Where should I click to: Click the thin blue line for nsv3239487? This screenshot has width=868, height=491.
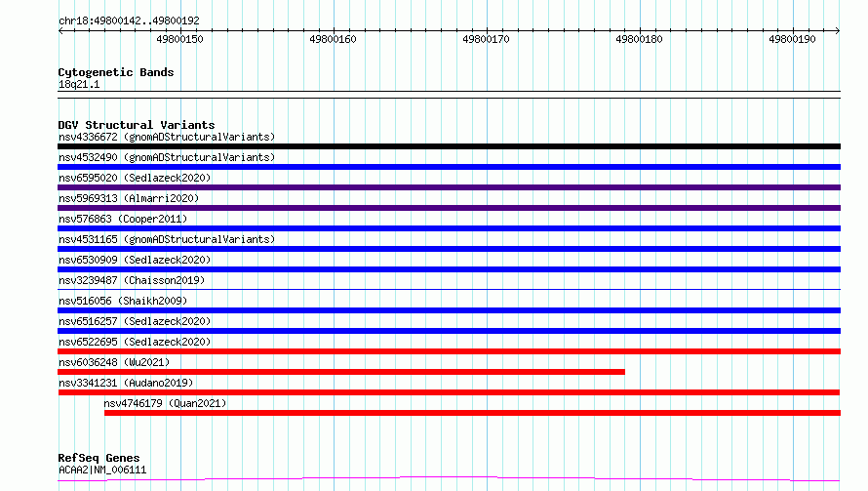click(x=449, y=289)
